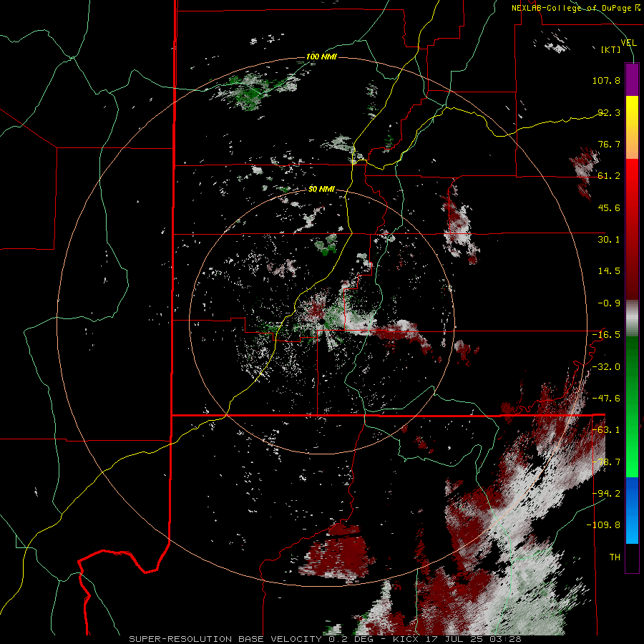The height and width of the screenshot is (644, 644).
Task: Click the 76.7 velocity scale value
Action: click(x=609, y=144)
